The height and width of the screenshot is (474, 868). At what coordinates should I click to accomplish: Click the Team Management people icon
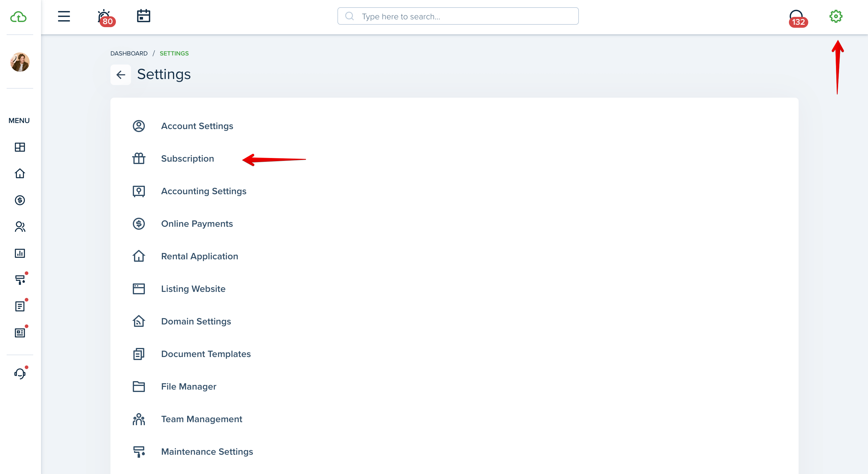click(x=139, y=419)
